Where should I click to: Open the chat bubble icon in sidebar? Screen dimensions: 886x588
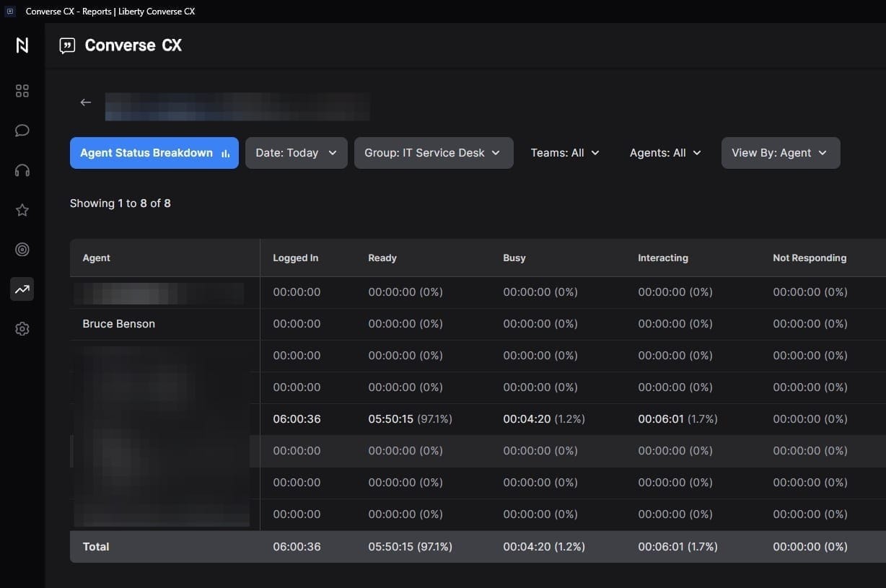(22, 131)
